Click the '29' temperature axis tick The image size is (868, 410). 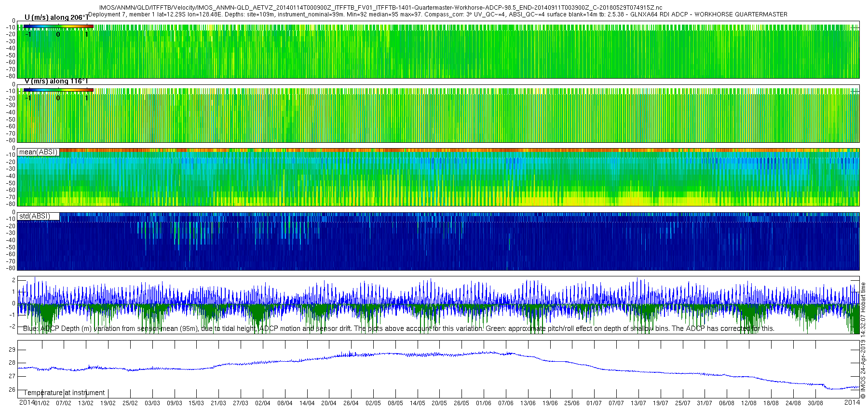(x=13, y=350)
